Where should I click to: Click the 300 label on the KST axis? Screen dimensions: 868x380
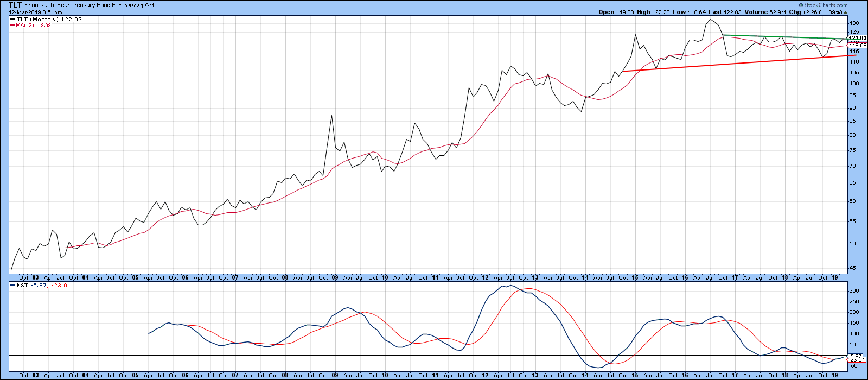pos(854,291)
